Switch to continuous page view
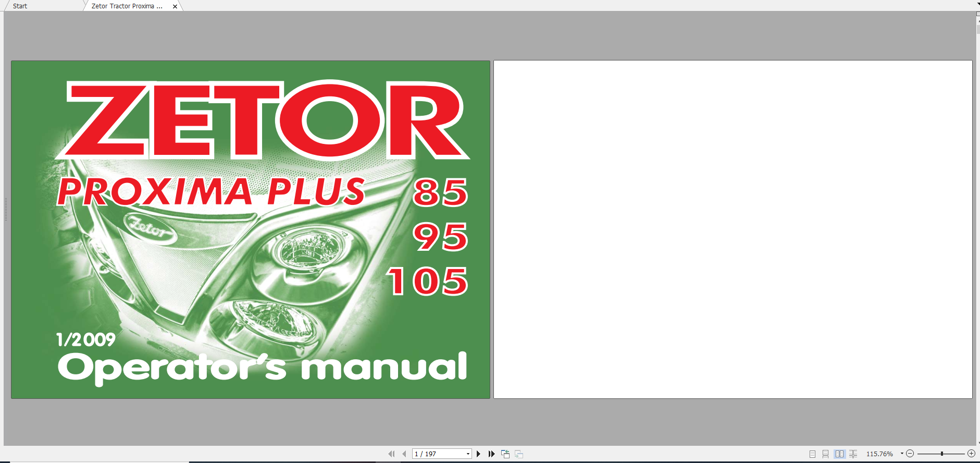The image size is (980, 463). click(x=825, y=454)
